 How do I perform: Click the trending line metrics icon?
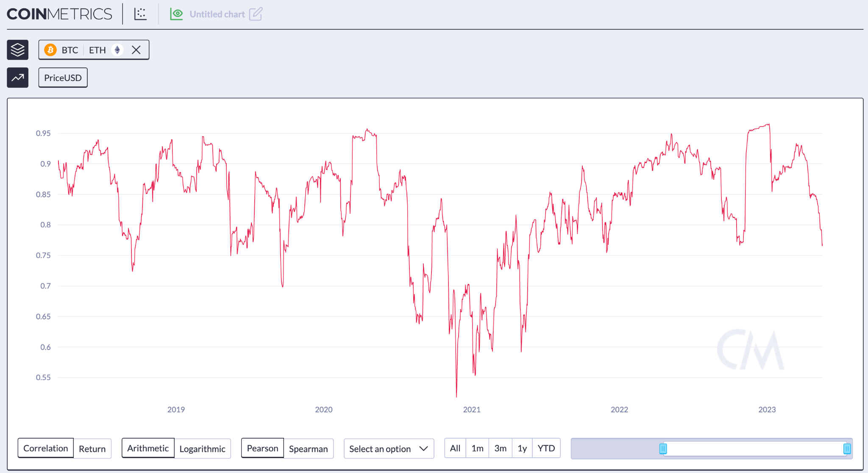pyautogui.click(x=18, y=78)
